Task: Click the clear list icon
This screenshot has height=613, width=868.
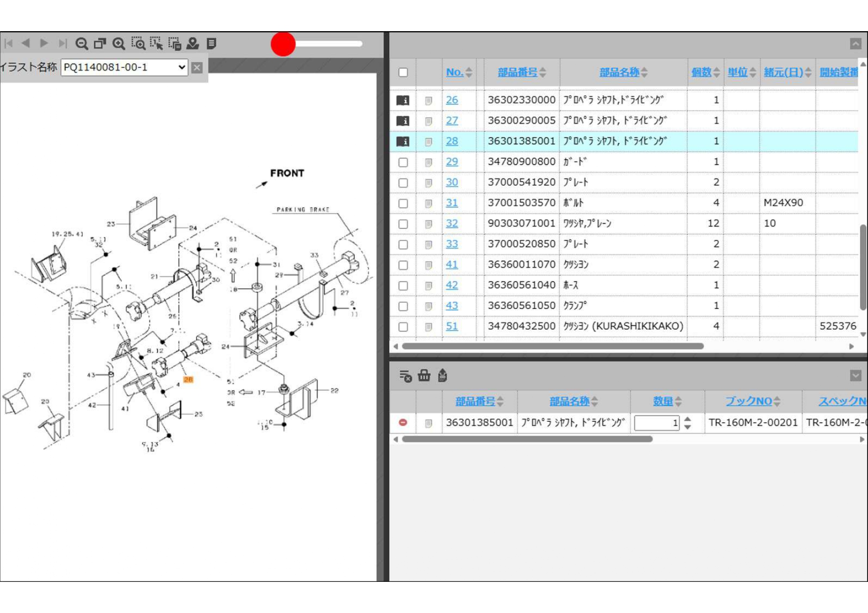Action: tap(405, 376)
